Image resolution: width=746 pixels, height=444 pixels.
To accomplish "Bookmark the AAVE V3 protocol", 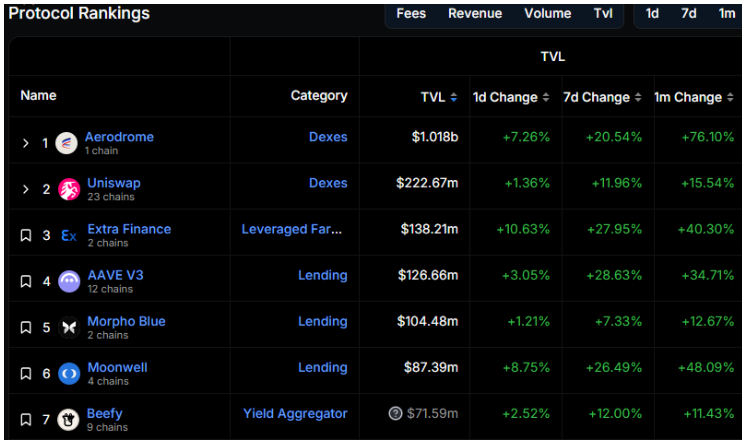I will coord(26,282).
